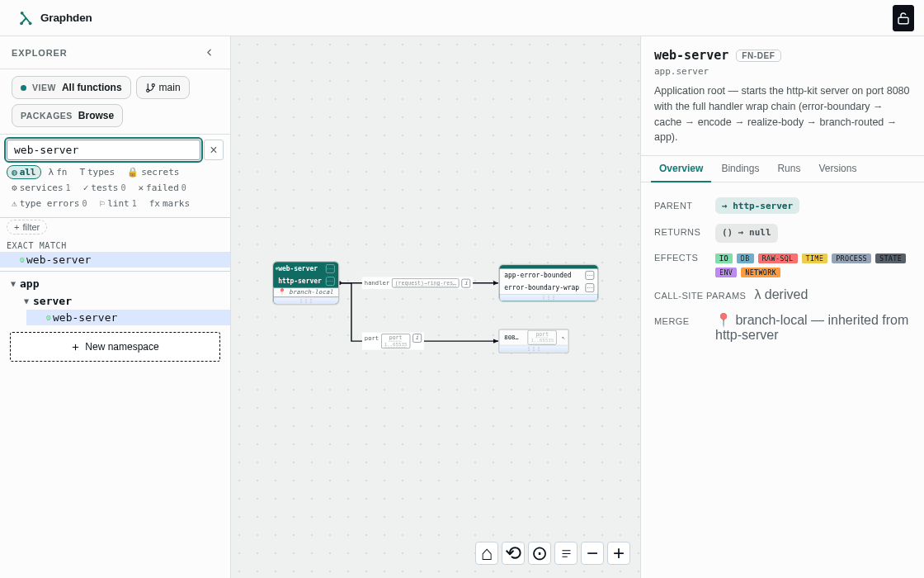Click the branch icon on main button
The height and width of the screenshot is (578, 924).
(x=150, y=88)
